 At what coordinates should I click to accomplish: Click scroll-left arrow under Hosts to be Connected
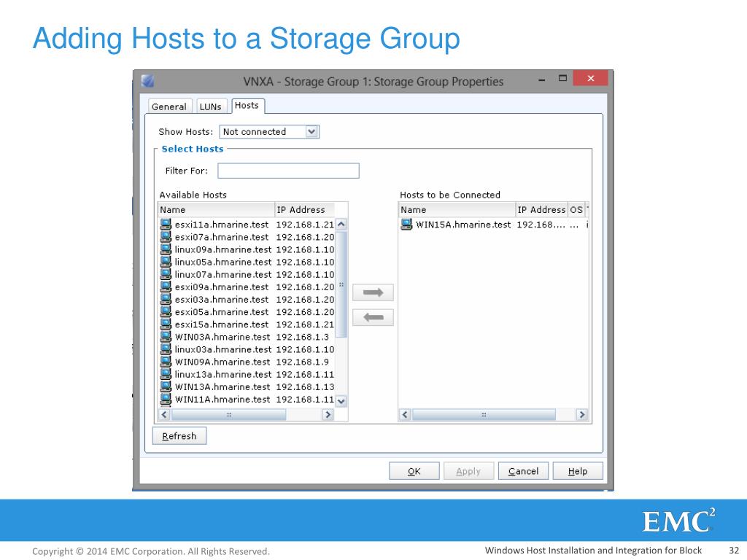[405, 414]
